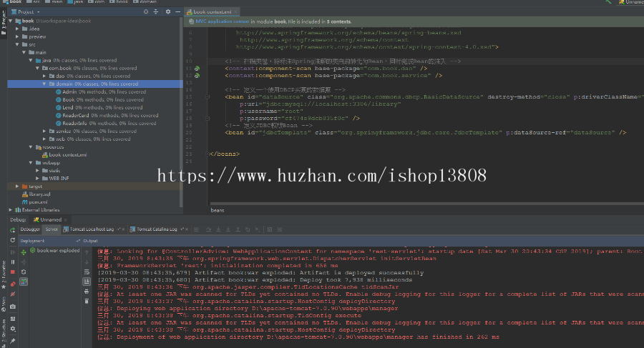This screenshot has height=348, width=644.
Task: Click the Undeploy arrow icon
Action: 24,262
